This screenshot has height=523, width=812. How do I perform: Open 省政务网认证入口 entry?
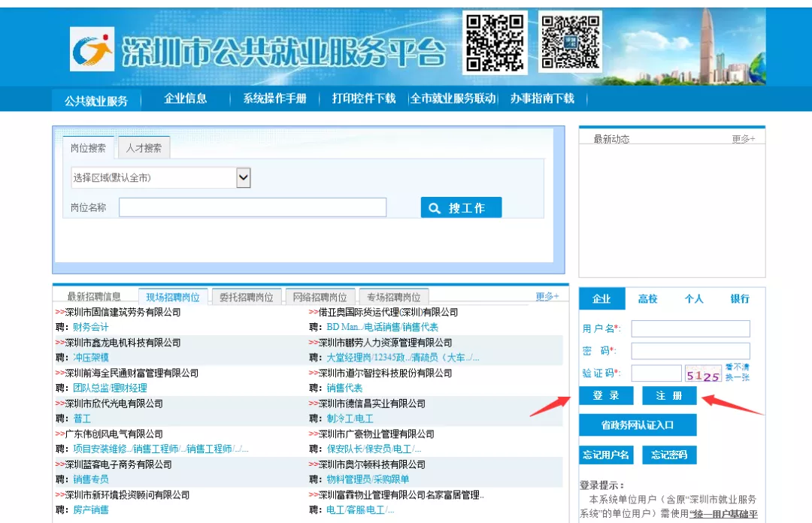[x=637, y=425]
